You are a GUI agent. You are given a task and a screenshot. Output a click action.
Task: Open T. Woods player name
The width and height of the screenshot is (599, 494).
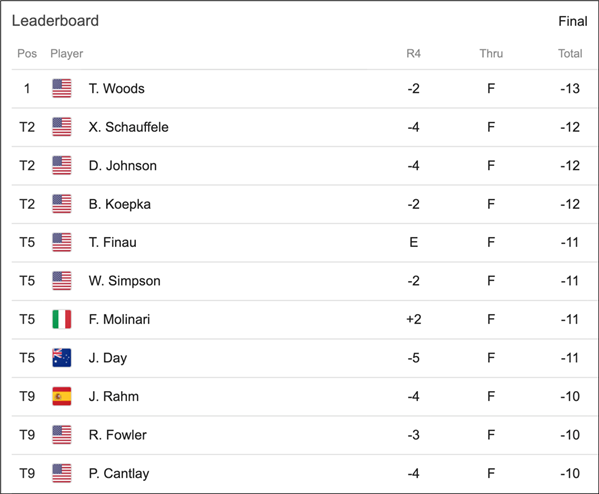(x=117, y=89)
